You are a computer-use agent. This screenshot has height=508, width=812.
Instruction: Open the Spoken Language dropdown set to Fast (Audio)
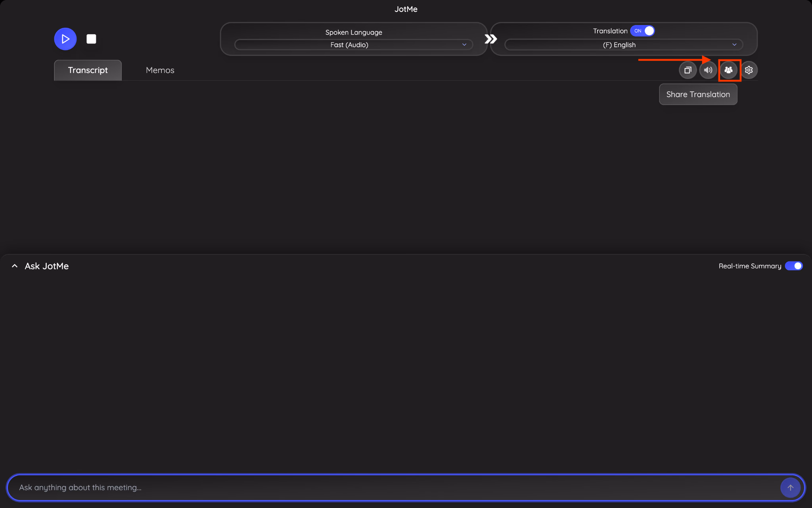pyautogui.click(x=353, y=45)
